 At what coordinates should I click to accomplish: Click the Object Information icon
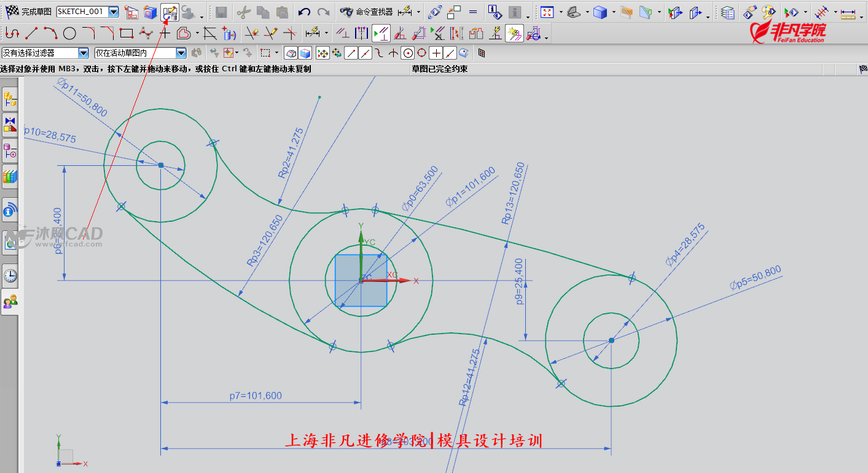coord(495,12)
